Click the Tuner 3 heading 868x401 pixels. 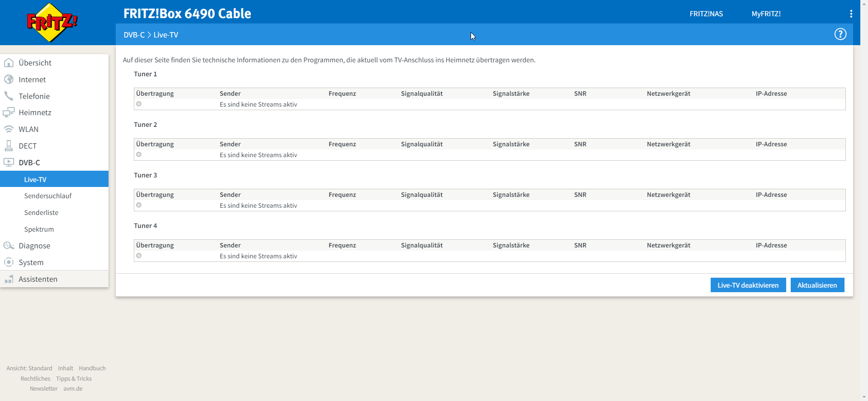point(146,175)
